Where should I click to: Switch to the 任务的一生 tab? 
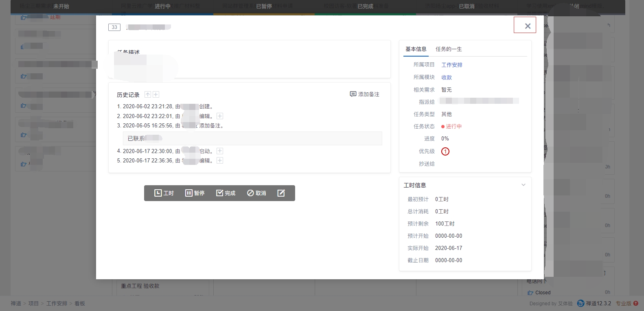pyautogui.click(x=449, y=49)
